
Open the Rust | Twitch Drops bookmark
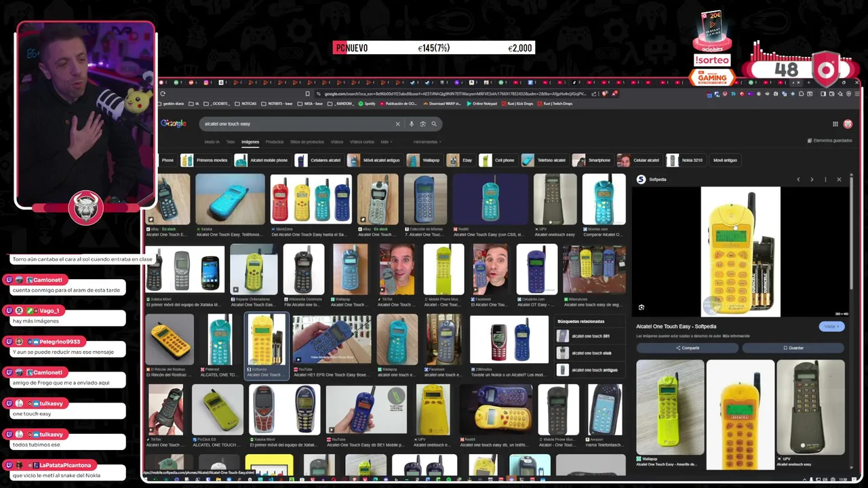click(555, 104)
